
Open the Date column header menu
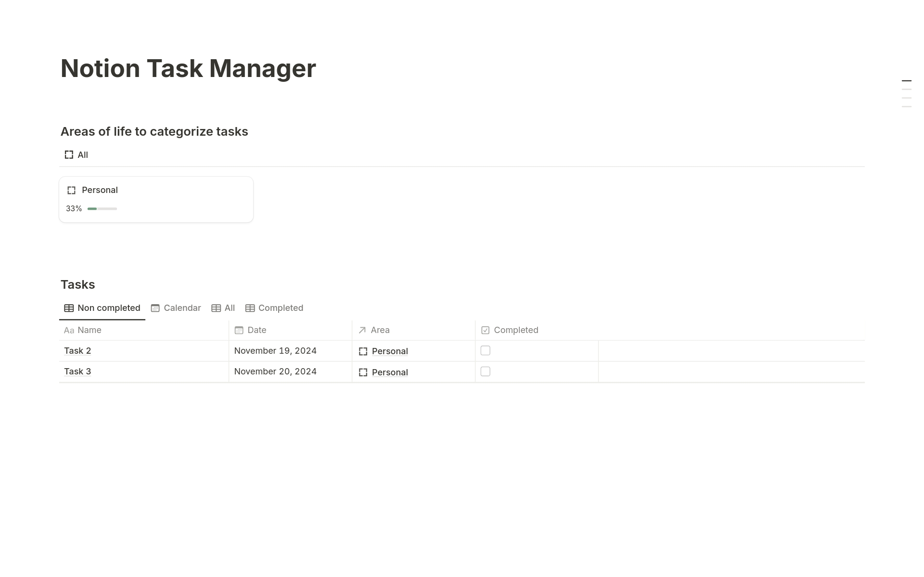pos(256,330)
